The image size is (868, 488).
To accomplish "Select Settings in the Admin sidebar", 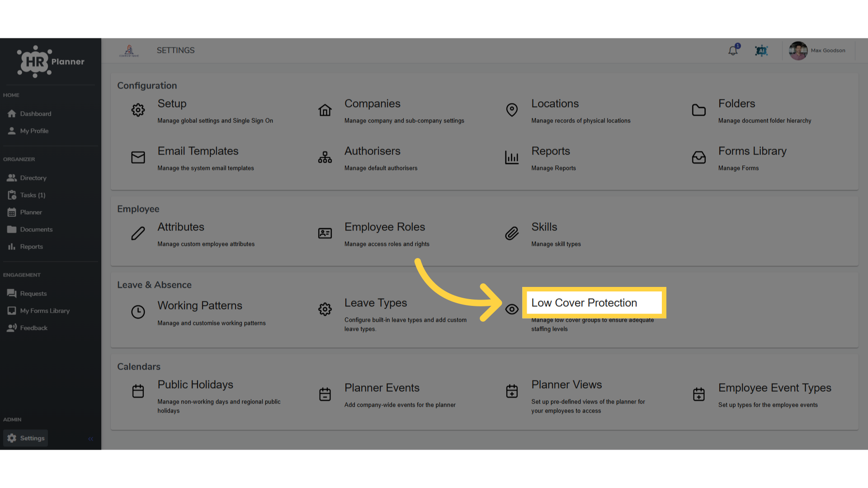I will (x=26, y=438).
